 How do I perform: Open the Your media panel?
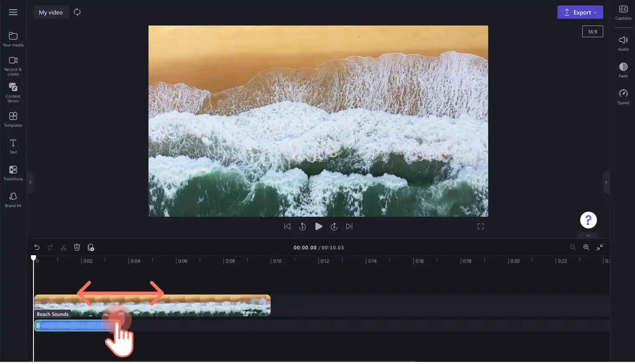(x=13, y=39)
